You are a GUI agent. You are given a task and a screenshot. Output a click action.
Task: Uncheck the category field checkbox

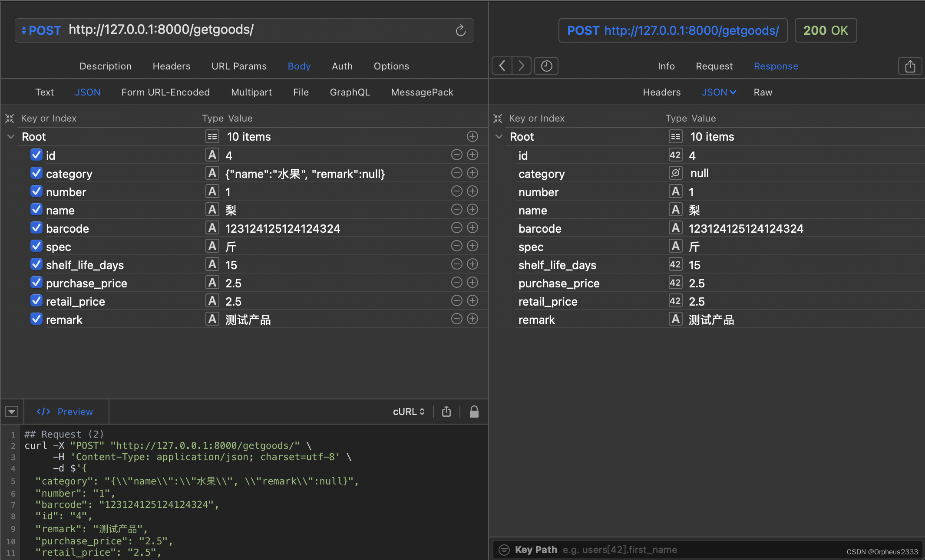pos(36,173)
